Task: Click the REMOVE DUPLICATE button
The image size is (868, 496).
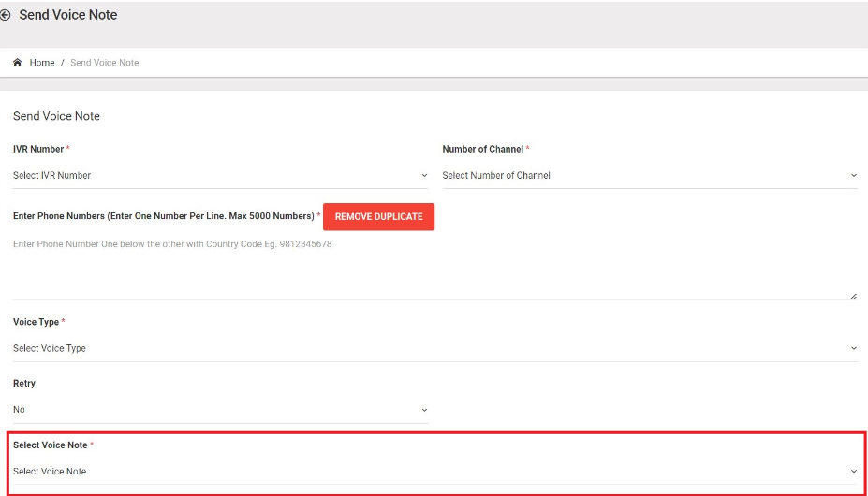Action: 378,217
